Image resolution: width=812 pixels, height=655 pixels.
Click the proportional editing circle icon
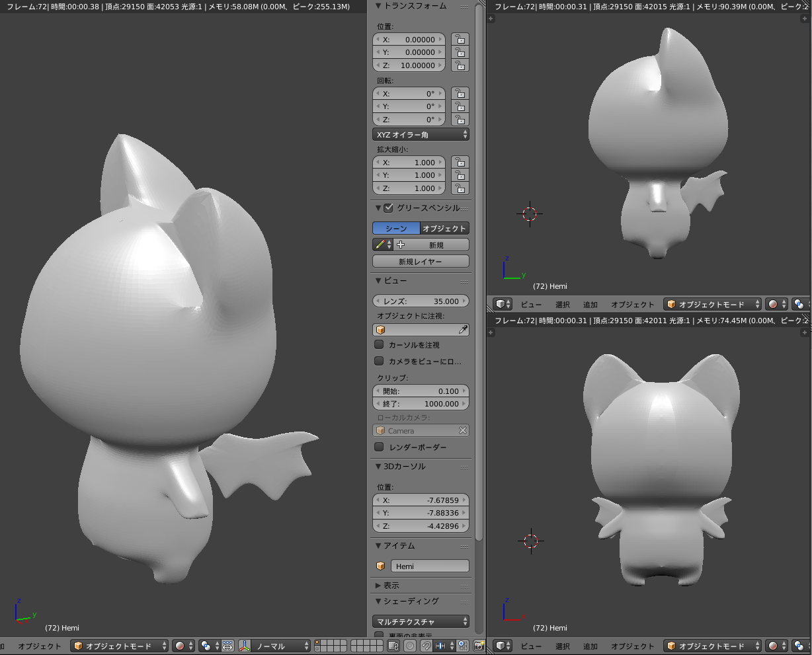tap(410, 646)
